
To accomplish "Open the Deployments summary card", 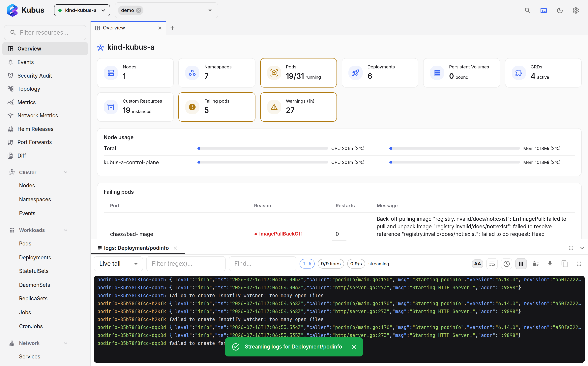I will [x=380, y=73].
